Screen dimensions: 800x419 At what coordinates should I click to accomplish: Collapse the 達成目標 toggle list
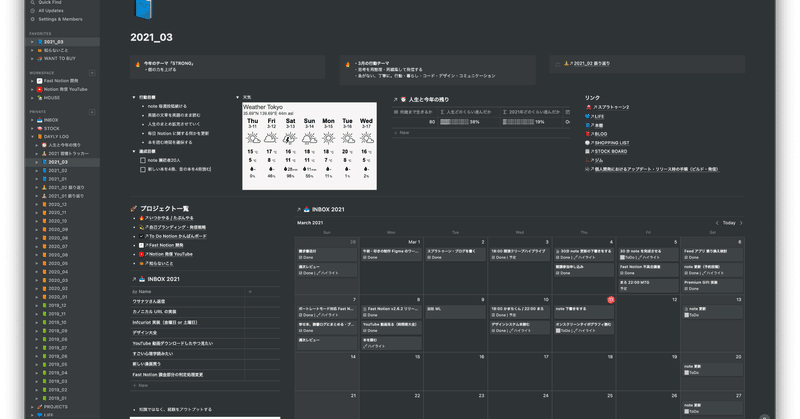click(134, 151)
